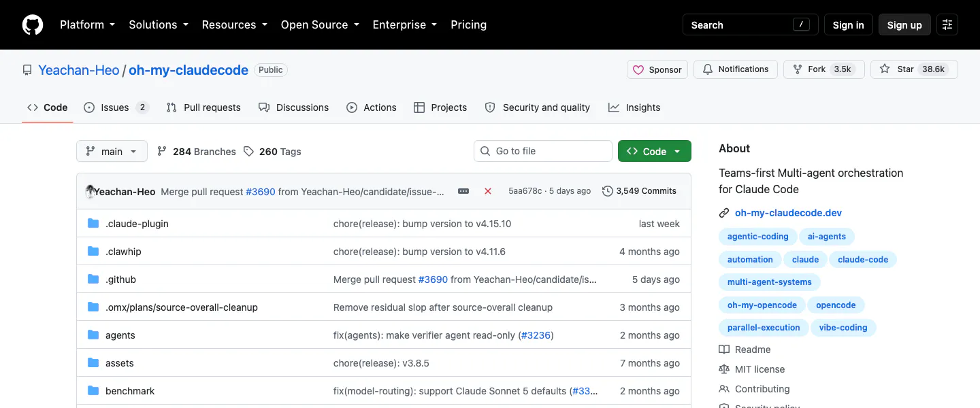
Task: Click commit hash 5aa678c
Action: [x=525, y=191]
